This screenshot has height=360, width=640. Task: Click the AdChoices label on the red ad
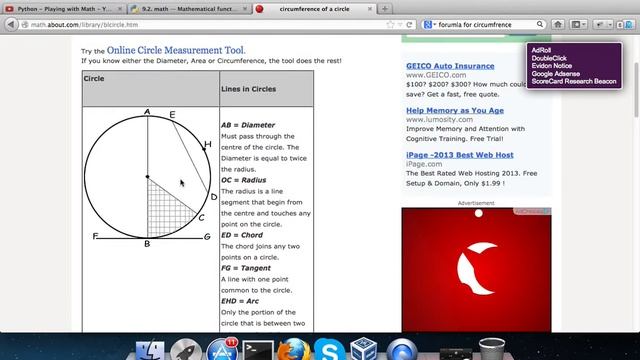tap(532, 211)
